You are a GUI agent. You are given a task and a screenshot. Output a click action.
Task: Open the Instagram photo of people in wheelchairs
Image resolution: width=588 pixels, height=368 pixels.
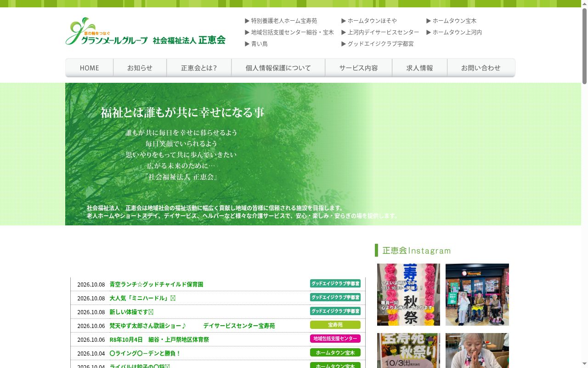coord(477,294)
